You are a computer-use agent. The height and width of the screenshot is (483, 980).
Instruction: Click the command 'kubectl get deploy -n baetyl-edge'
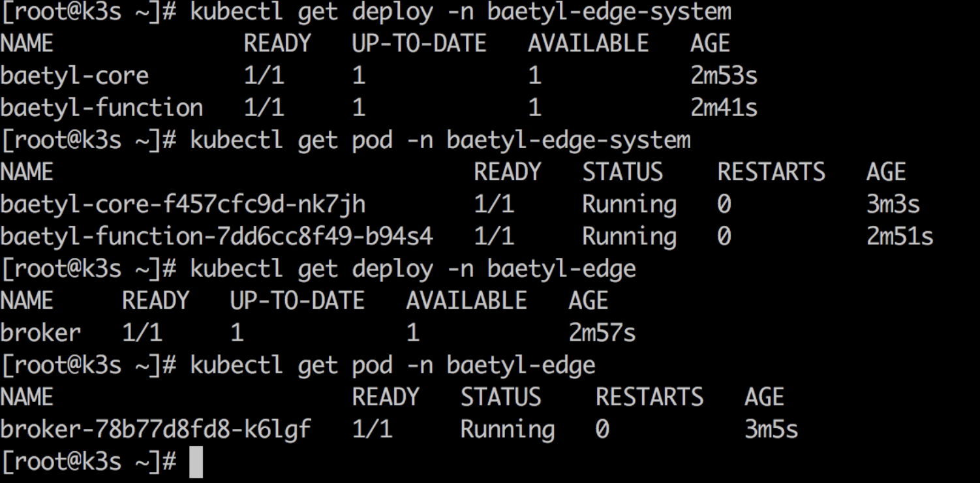pyautogui.click(x=413, y=269)
